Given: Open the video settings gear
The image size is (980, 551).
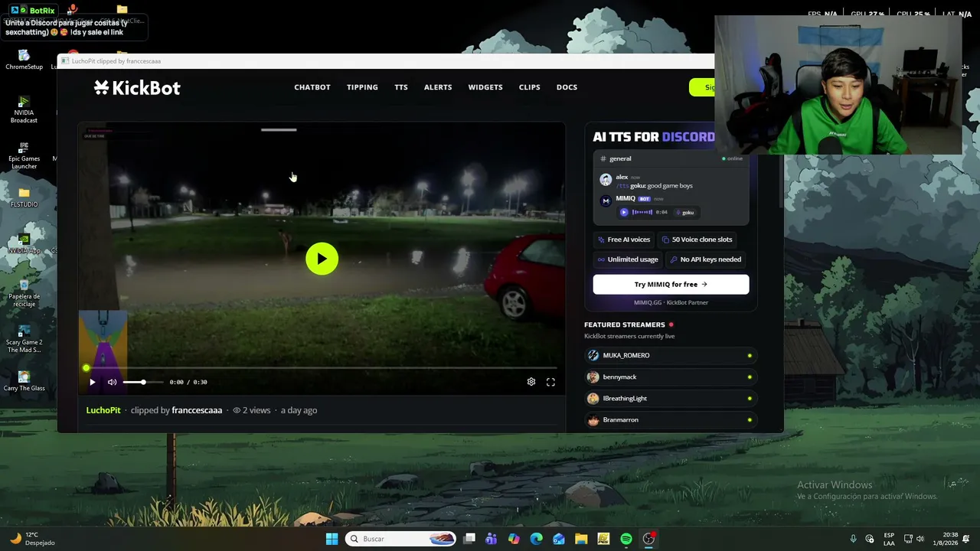Looking at the screenshot, I should point(531,382).
